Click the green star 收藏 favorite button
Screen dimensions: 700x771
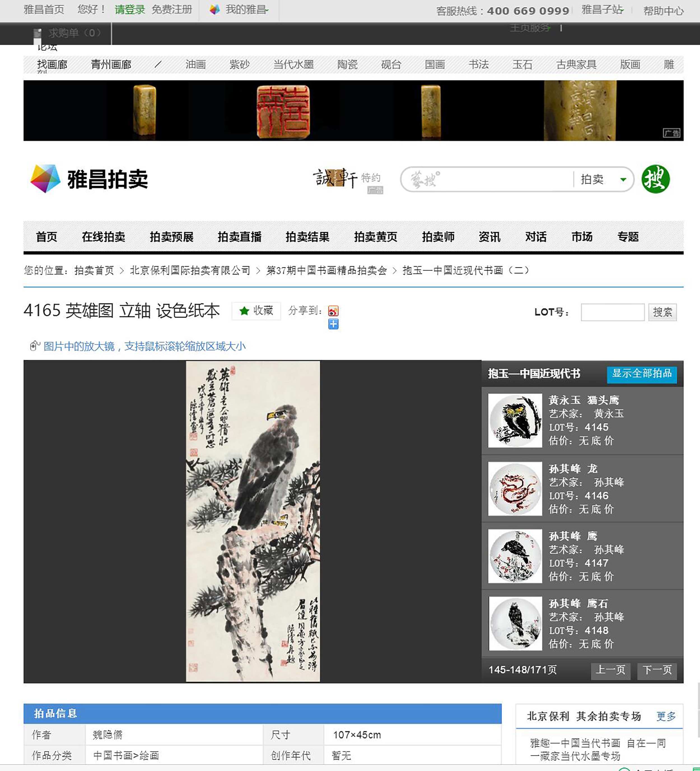pos(256,311)
